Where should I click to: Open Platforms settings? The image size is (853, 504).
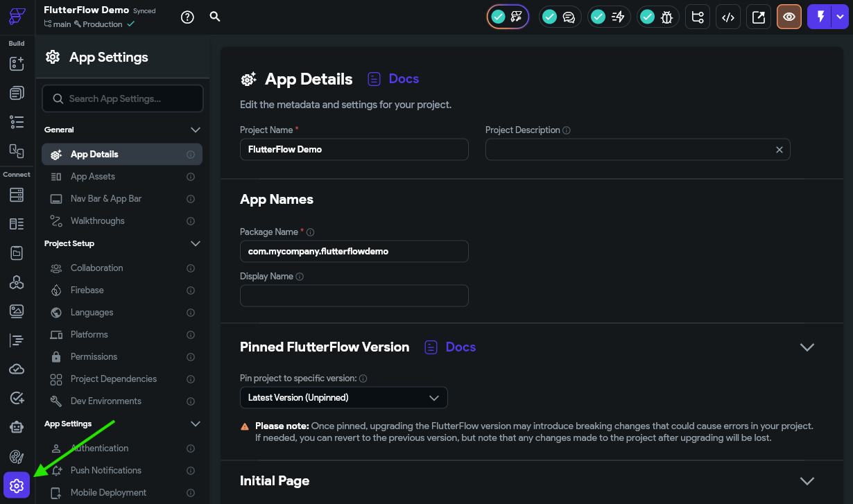[122, 335]
